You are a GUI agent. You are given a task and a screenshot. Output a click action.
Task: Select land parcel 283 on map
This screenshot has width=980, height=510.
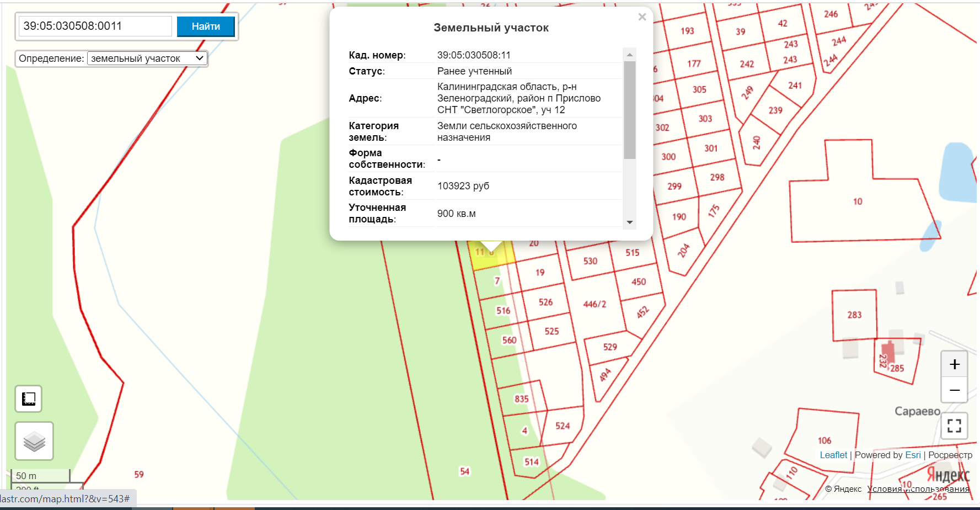854,315
